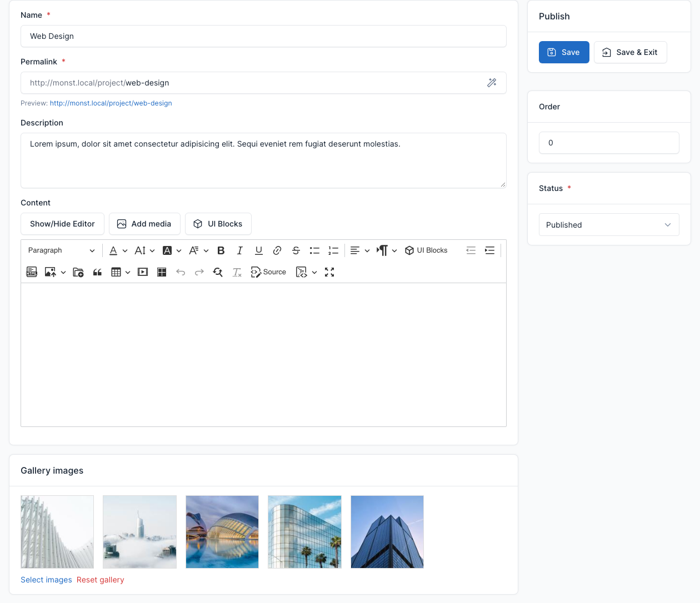Click the blue Save button
Screen dimensions: 700x603
[564, 52]
